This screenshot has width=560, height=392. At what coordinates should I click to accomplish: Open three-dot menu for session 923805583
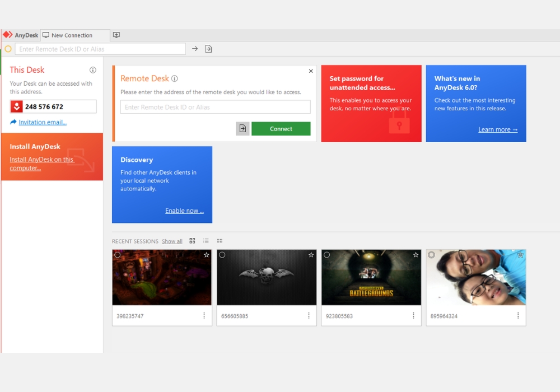click(x=413, y=316)
